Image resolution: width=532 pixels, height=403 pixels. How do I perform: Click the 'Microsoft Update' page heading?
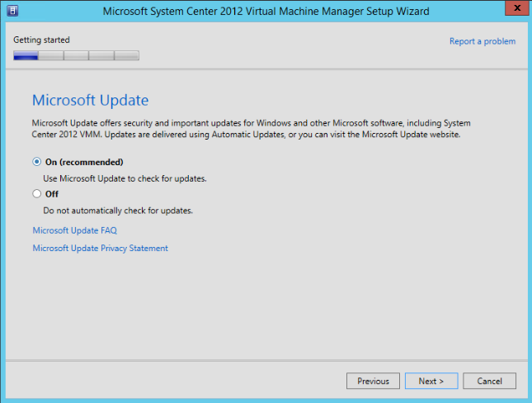(90, 101)
